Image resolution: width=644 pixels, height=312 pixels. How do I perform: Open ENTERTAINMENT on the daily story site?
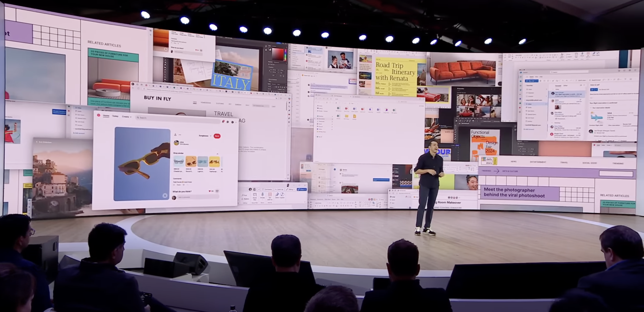[x=538, y=162]
